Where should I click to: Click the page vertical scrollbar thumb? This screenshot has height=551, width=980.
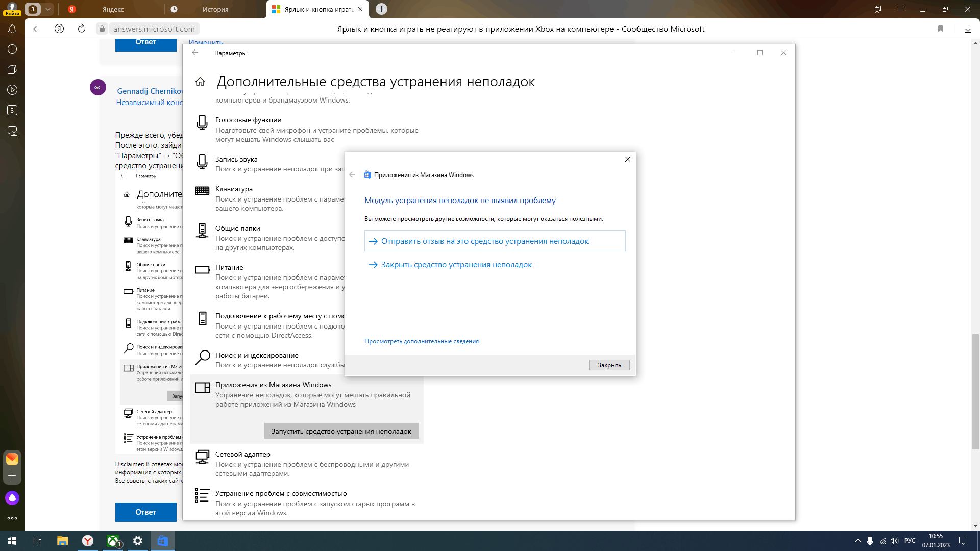975,392
